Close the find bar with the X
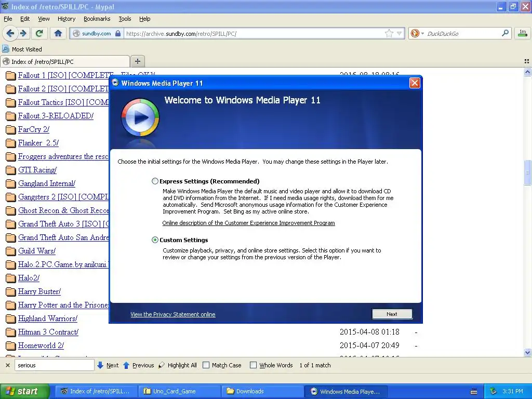Image resolution: width=532 pixels, height=399 pixels. pyautogui.click(x=7, y=365)
